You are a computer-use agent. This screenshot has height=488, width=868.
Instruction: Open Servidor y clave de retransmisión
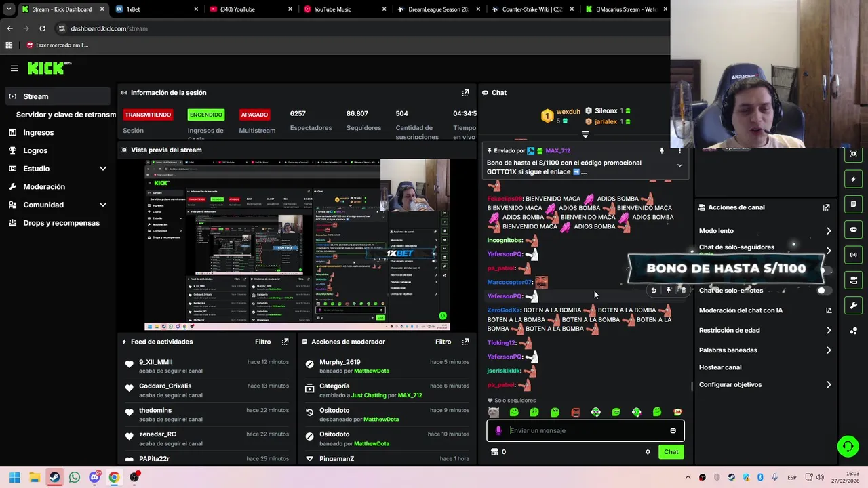[66, 115]
